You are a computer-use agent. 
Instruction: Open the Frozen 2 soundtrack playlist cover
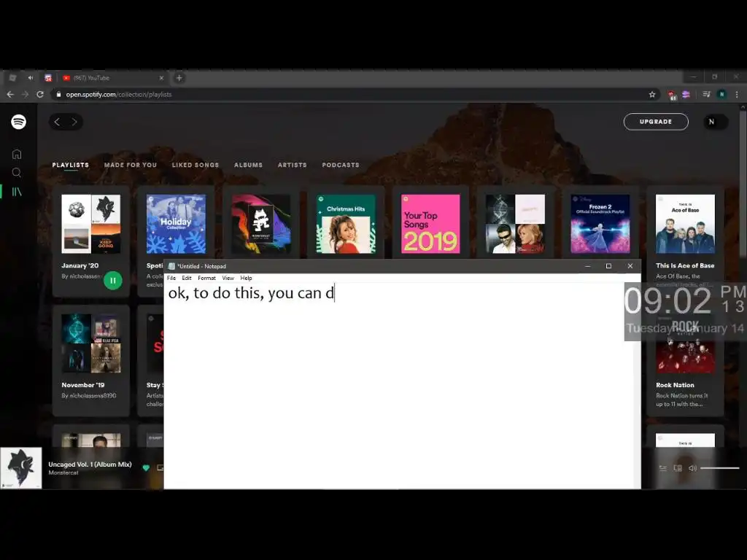[x=600, y=224]
